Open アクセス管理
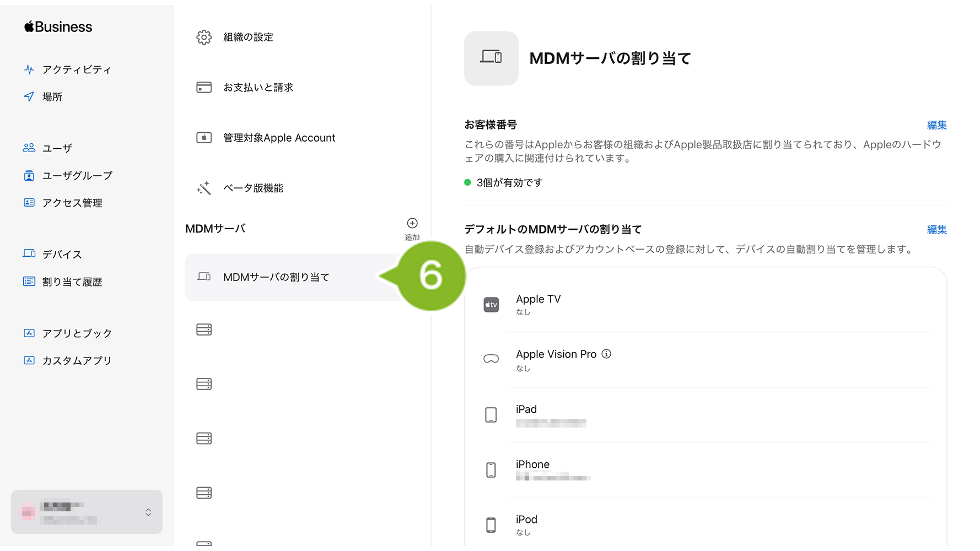 tap(72, 203)
